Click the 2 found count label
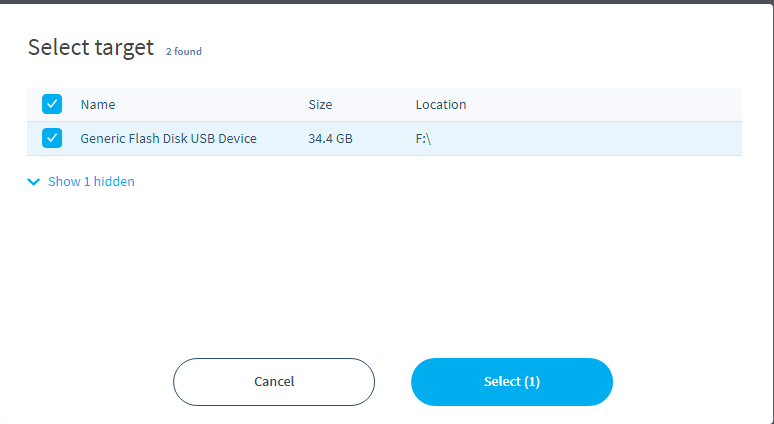Screen dimensions: 774x424 184,51
